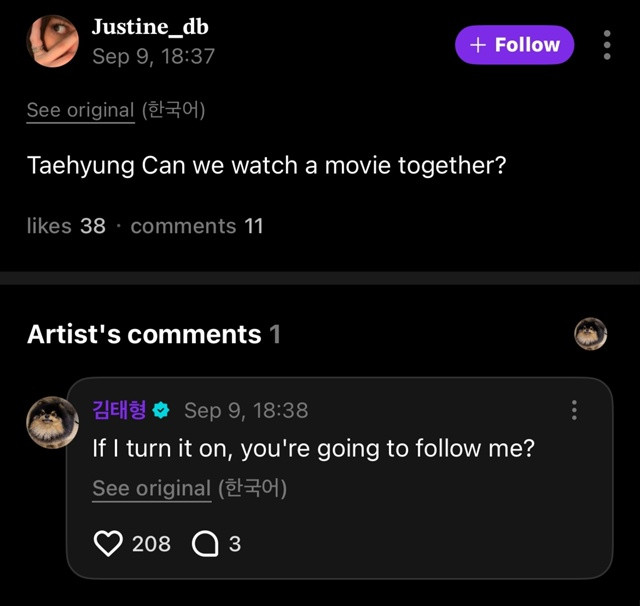Open the post's 11 comments
The width and height of the screenshot is (640, 606).
point(197,226)
